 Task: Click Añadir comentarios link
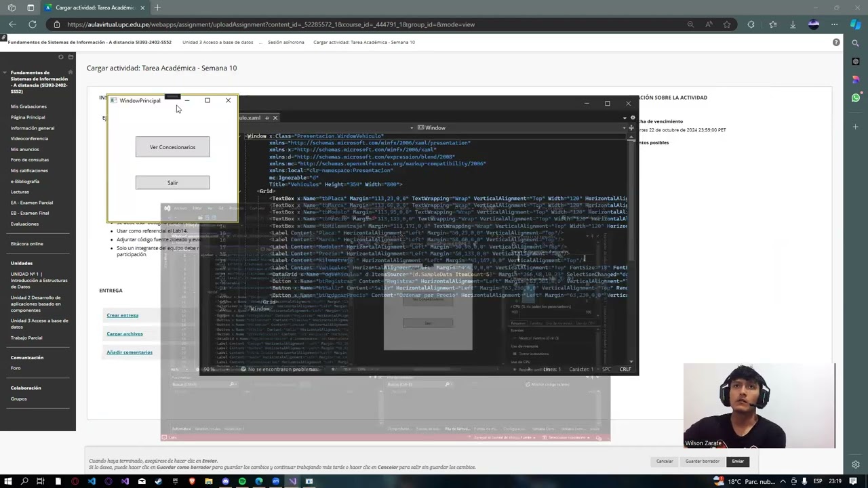[130, 352]
